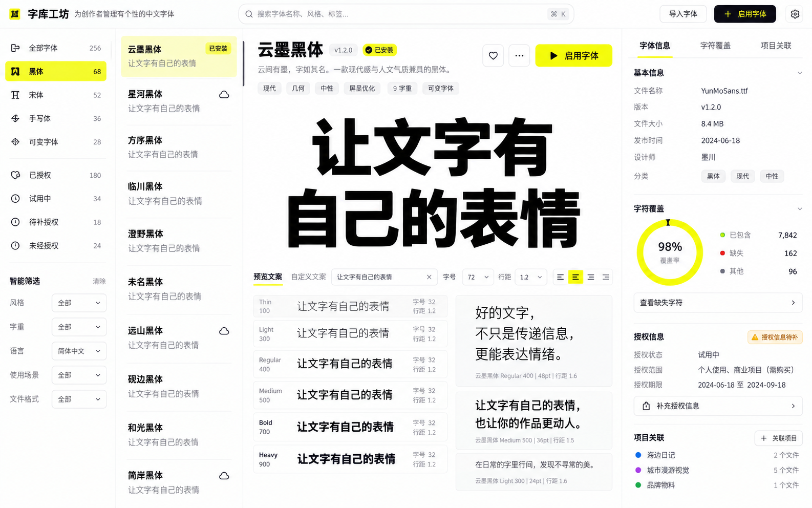Click the yellow 启用字体 play button
The width and height of the screenshot is (812, 508).
pyautogui.click(x=573, y=56)
